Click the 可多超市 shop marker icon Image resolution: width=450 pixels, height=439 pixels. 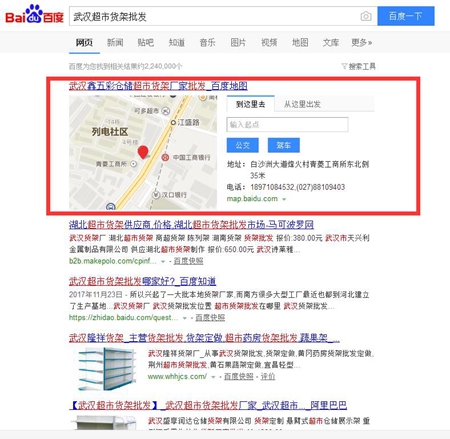[166, 111]
